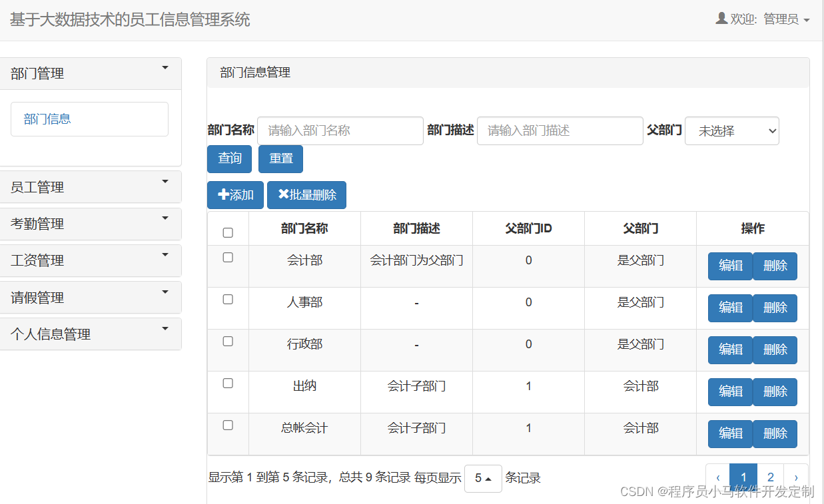Open the 管理员 account menu caret

[807, 19]
